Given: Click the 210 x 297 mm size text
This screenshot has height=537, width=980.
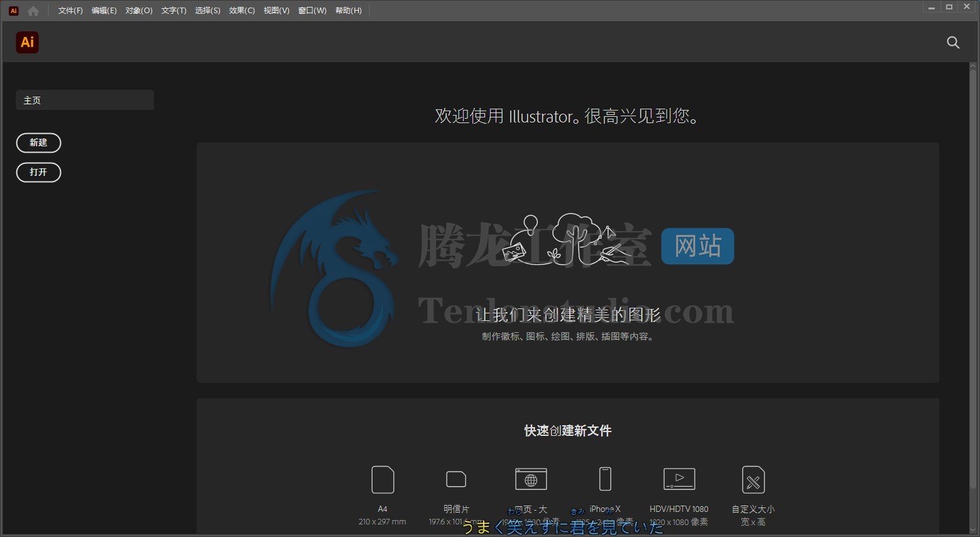Looking at the screenshot, I should pyautogui.click(x=383, y=522).
